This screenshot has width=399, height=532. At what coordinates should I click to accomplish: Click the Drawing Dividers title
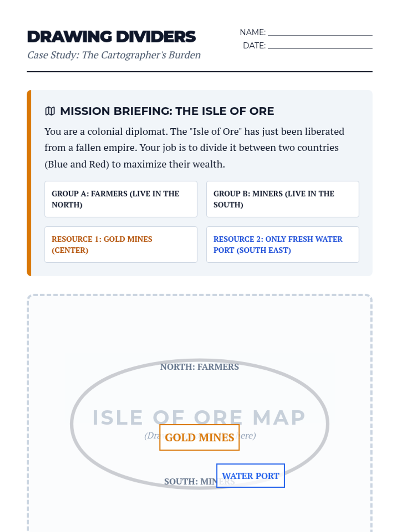click(x=111, y=37)
